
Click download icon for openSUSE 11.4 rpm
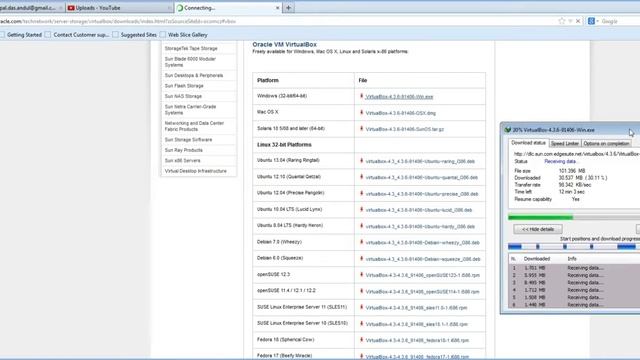point(361,291)
